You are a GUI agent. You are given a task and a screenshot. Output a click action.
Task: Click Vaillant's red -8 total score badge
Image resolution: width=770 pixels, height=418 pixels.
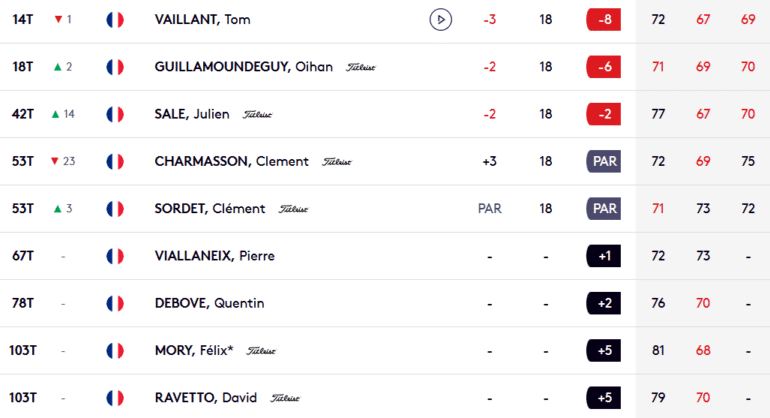[603, 20]
